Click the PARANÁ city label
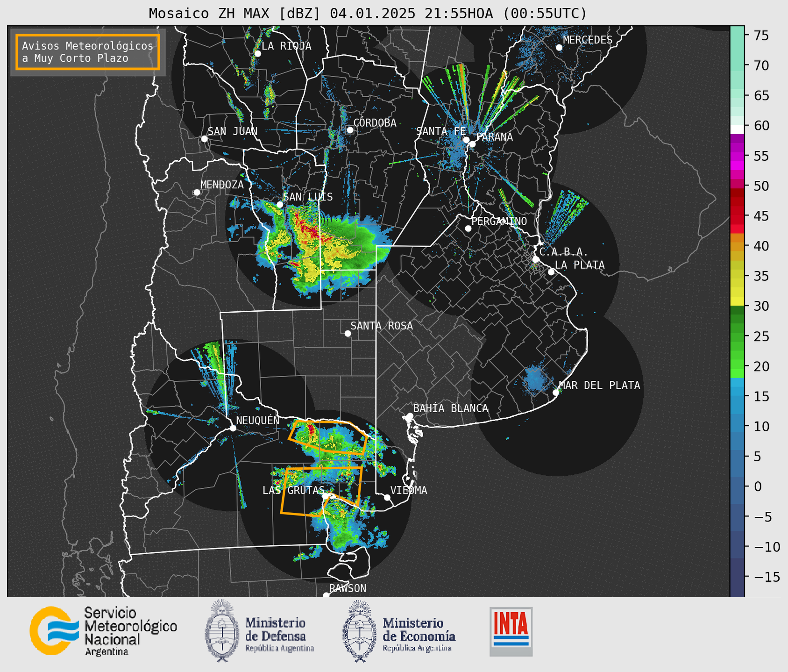788x672 pixels. (x=494, y=136)
